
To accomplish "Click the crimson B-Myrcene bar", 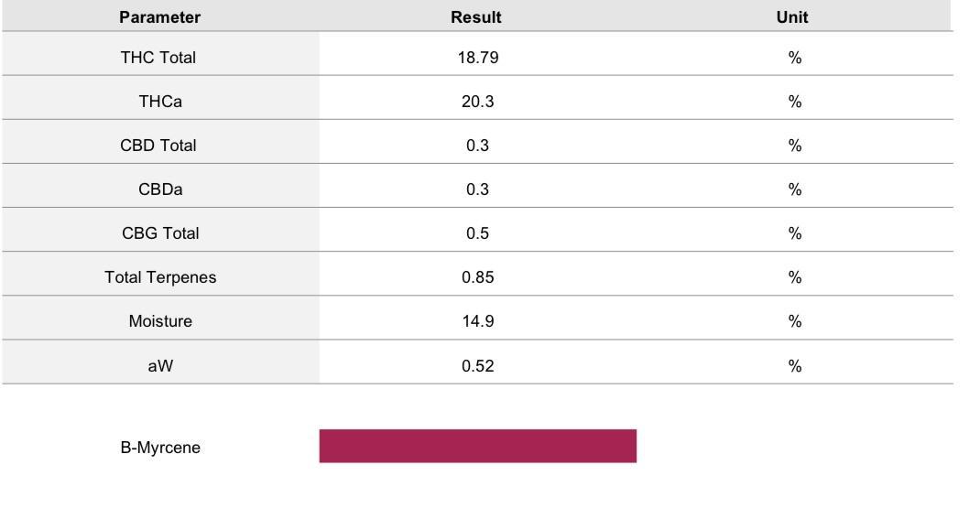I will (x=477, y=446).
